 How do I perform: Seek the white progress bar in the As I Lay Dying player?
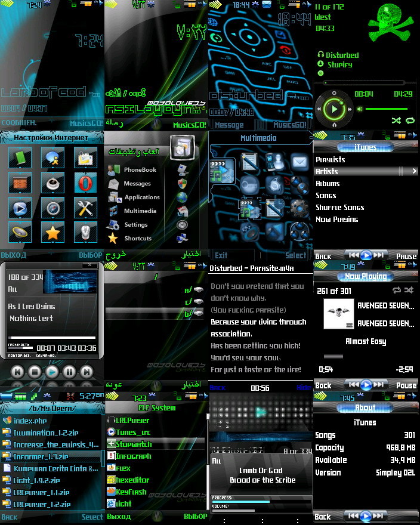[x=52, y=338]
